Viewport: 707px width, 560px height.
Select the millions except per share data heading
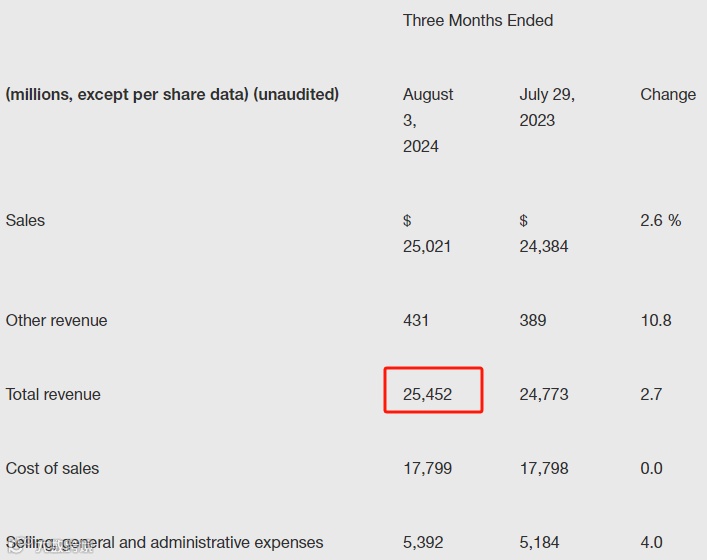click(172, 95)
